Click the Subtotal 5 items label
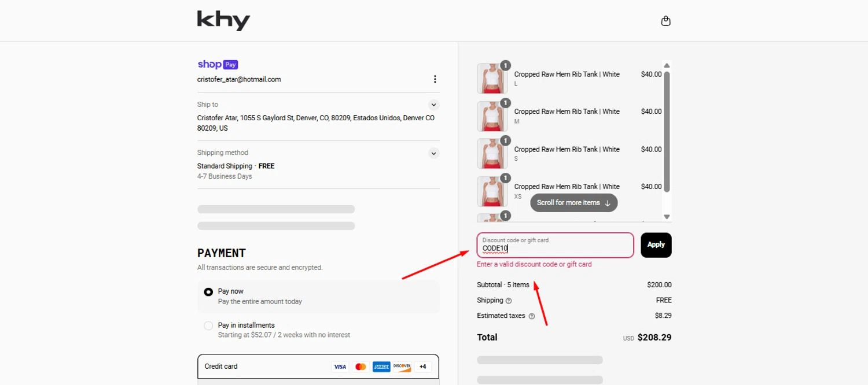Image resolution: width=868 pixels, height=385 pixels. pyautogui.click(x=503, y=285)
